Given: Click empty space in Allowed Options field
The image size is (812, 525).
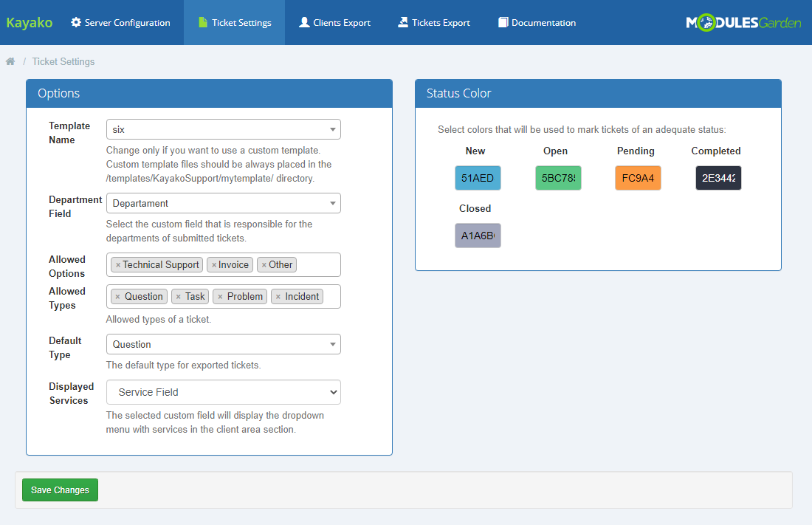Looking at the screenshot, I should 318,265.
